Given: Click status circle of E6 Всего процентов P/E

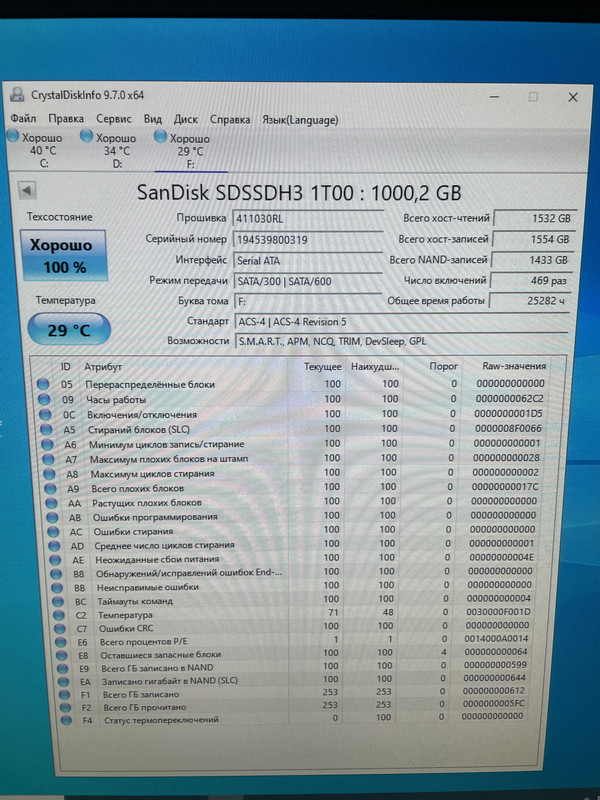Looking at the screenshot, I should point(61,642).
